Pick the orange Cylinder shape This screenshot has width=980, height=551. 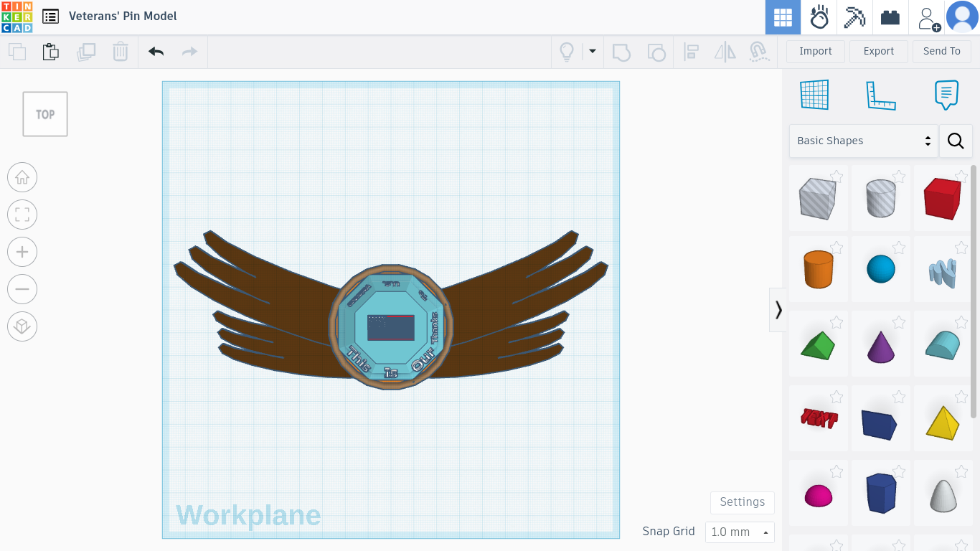818,269
